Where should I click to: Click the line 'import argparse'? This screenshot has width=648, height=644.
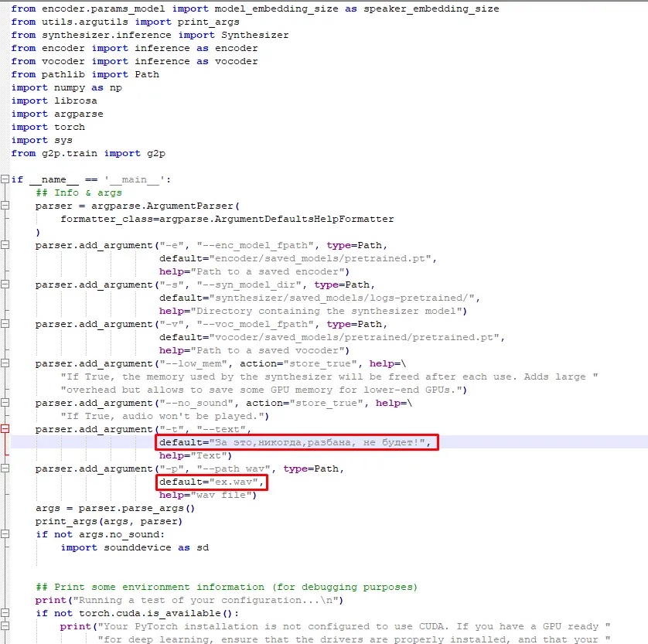point(57,114)
